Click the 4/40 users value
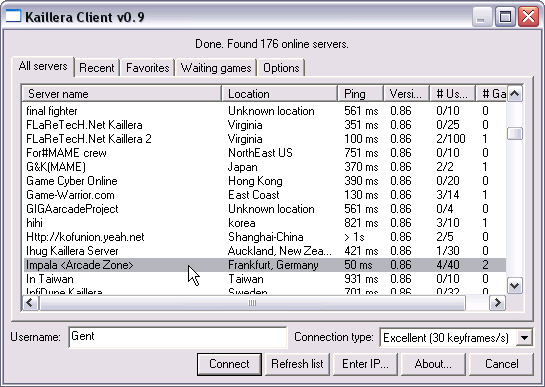 pyautogui.click(x=448, y=265)
